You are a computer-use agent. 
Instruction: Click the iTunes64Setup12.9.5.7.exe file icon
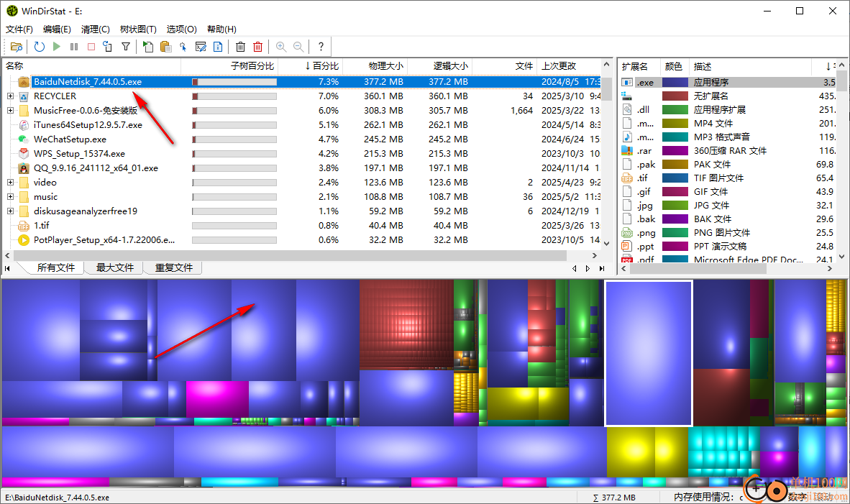[24, 125]
